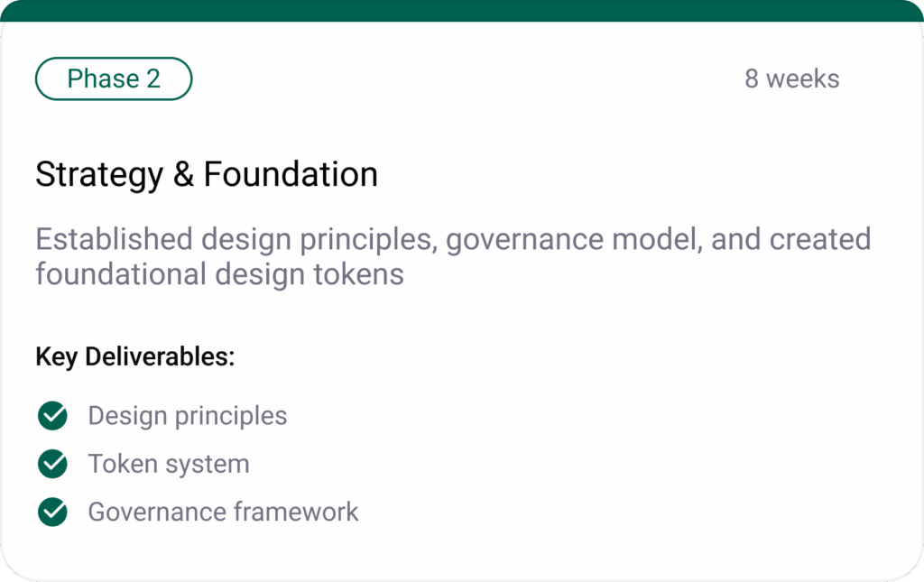Click the word weeks in the duration
Screen dimensions: 924x582
pyautogui.click(x=803, y=79)
